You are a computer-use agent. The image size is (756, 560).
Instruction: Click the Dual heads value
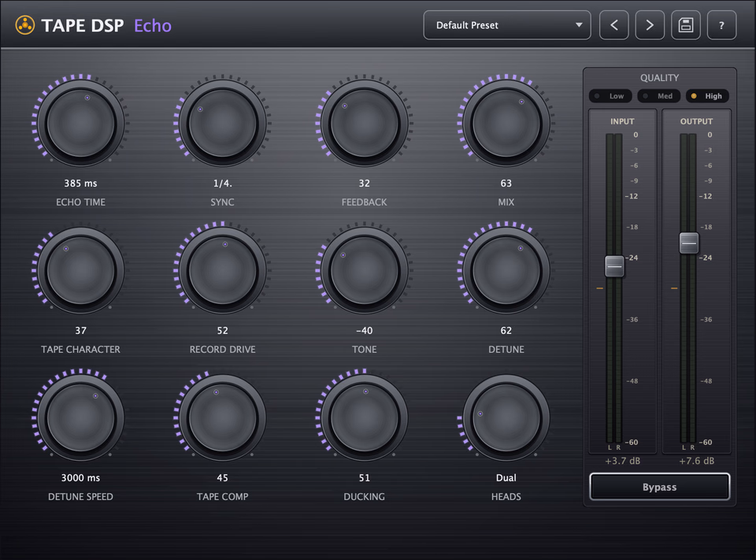506,477
